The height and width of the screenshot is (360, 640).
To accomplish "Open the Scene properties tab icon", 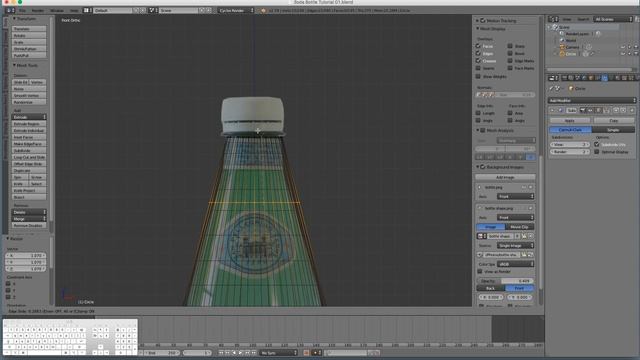I will [577, 78].
